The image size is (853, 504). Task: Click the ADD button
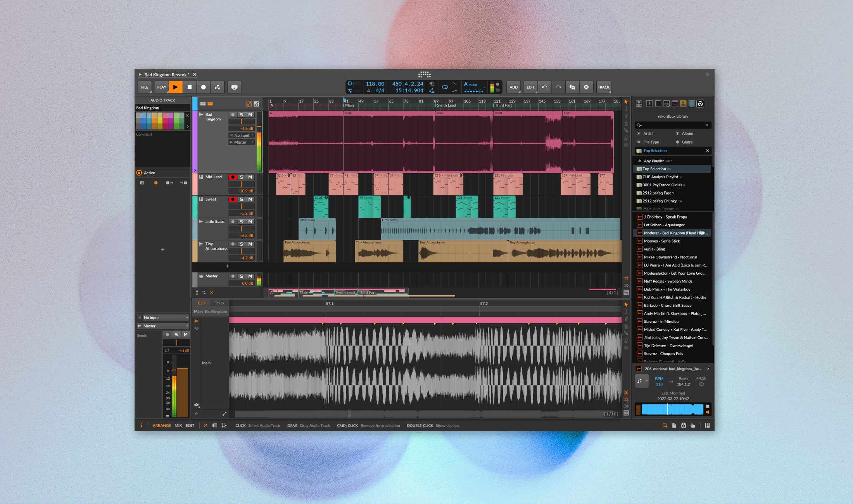(x=513, y=87)
